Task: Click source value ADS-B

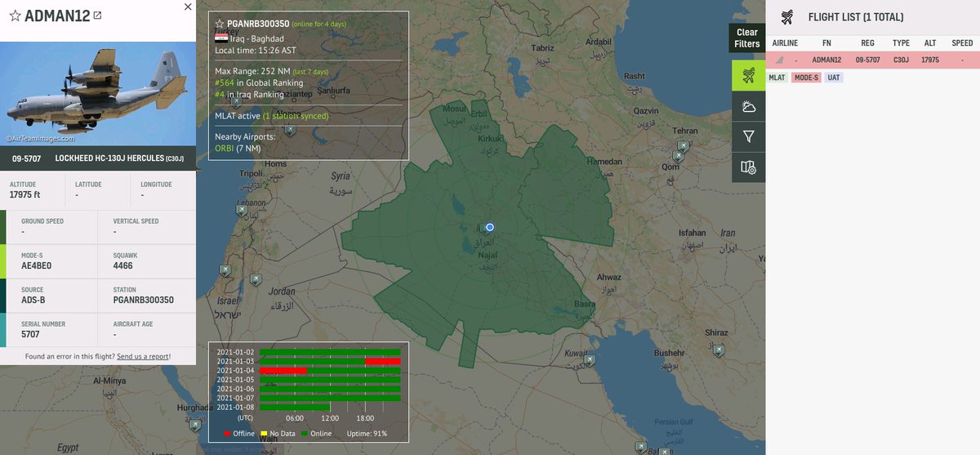Action: (33, 300)
